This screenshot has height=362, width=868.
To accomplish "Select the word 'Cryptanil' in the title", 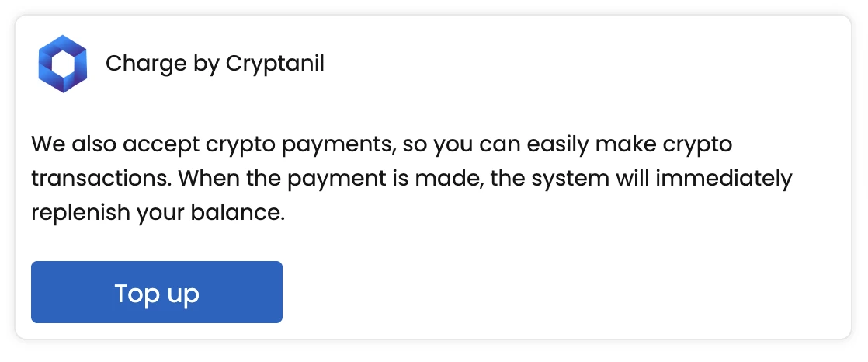I will coord(275,63).
